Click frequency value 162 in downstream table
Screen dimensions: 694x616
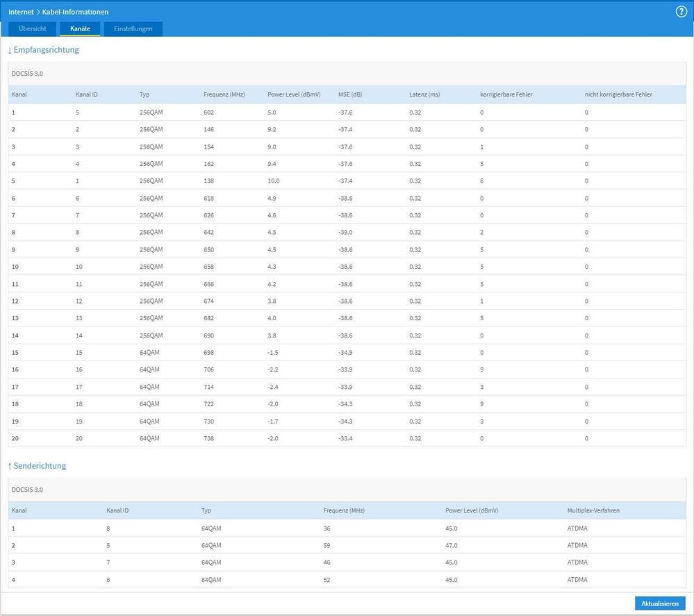(208, 164)
